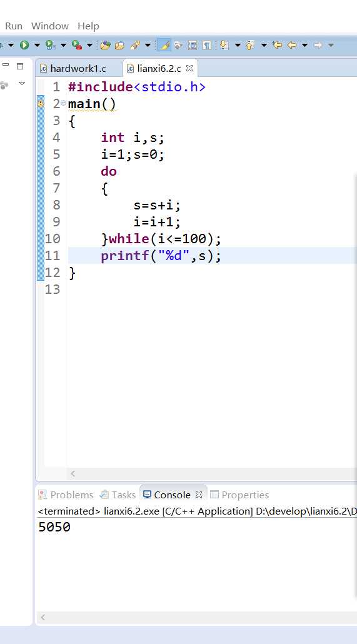Navigate Back with the yellow left arrow

click(x=292, y=45)
